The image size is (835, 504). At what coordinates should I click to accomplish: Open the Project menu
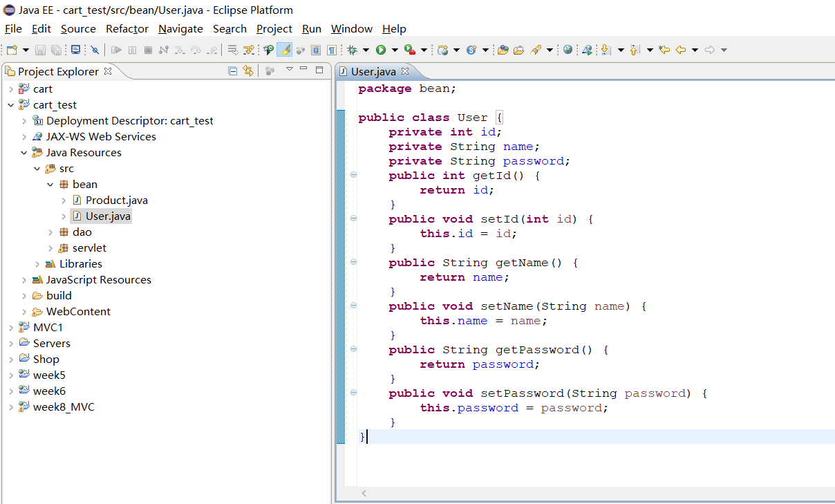274,28
